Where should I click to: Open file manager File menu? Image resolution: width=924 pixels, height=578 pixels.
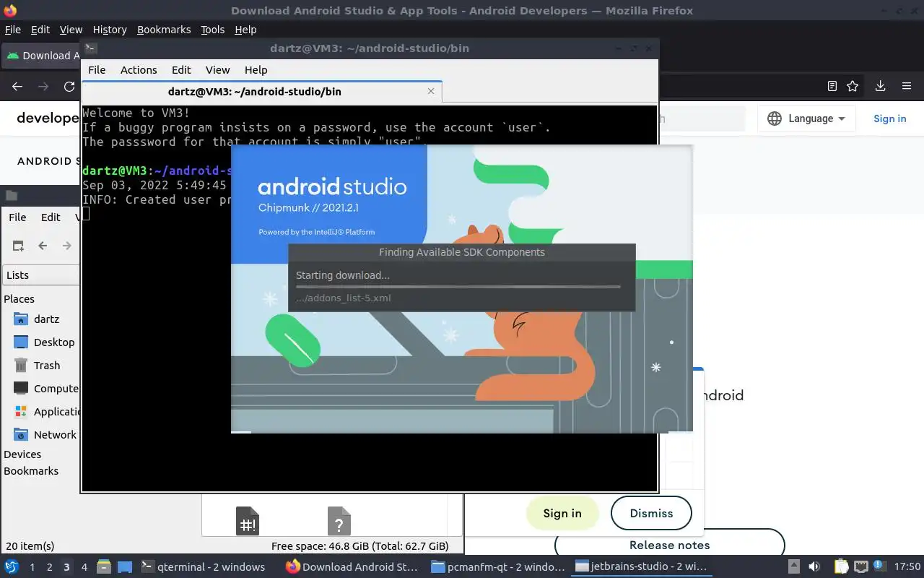pyautogui.click(x=17, y=217)
